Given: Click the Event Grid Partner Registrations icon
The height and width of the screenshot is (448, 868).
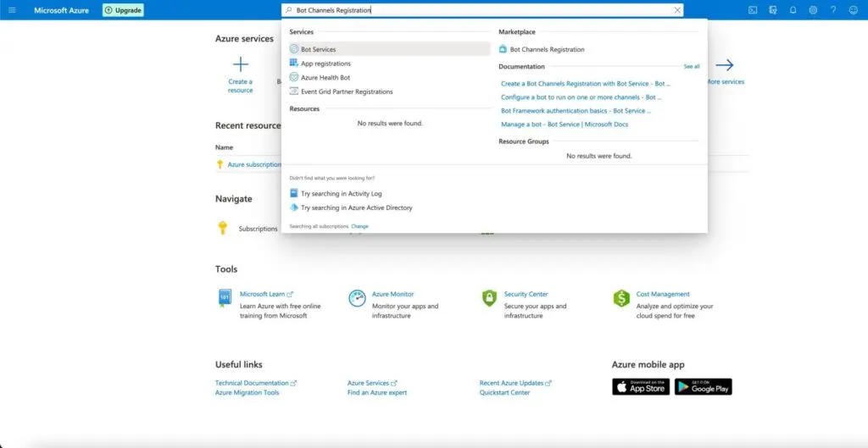Looking at the screenshot, I should [x=294, y=91].
